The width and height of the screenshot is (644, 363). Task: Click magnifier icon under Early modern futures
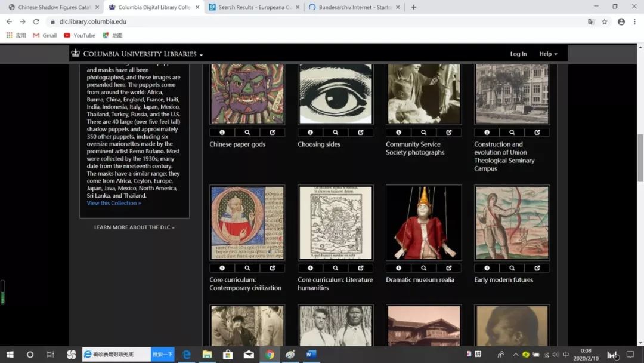pos(512,268)
